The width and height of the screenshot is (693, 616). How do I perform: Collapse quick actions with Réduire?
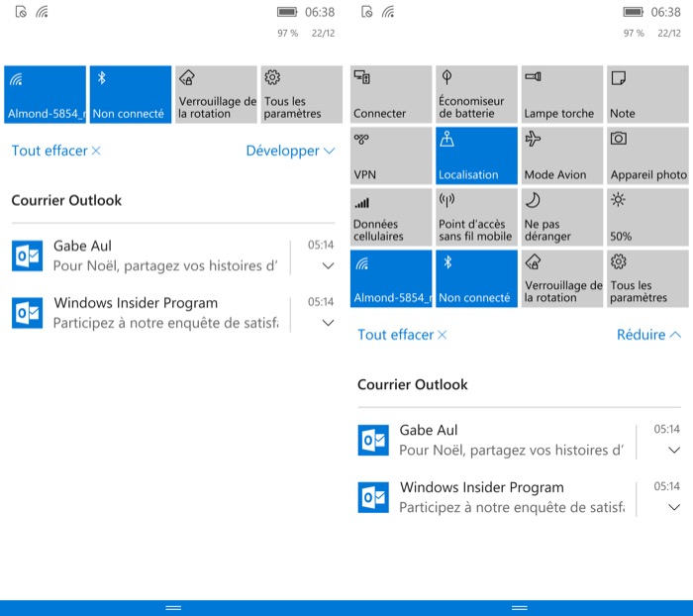648,335
